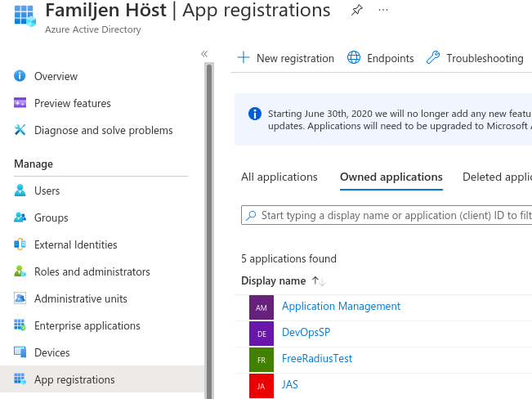The image size is (532, 399).
Task: Open Diagnose and solve problems menu item
Action: 102,130
